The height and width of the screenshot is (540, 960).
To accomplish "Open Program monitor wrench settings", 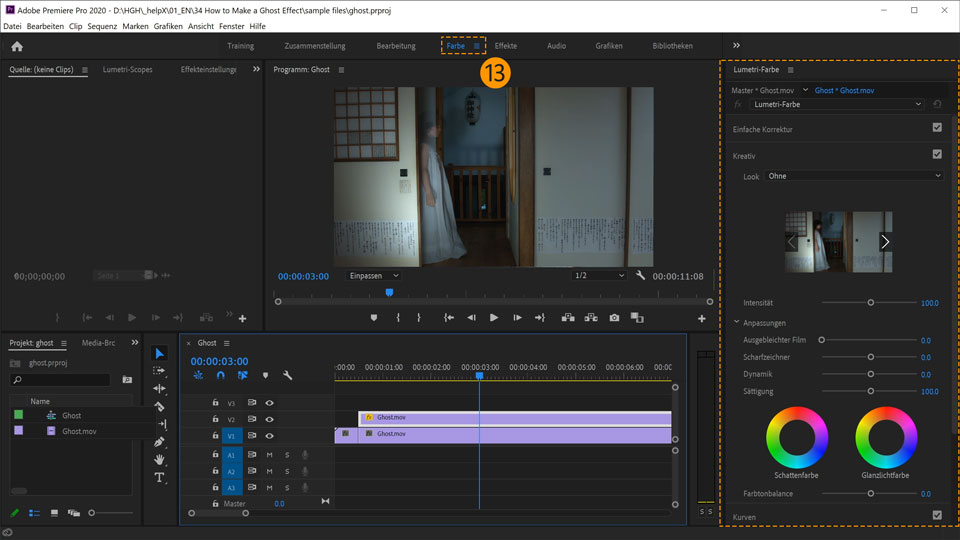I will pyautogui.click(x=640, y=276).
